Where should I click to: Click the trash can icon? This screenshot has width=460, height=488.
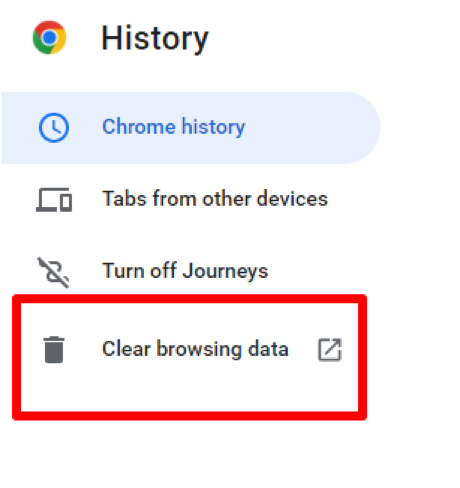(x=54, y=349)
